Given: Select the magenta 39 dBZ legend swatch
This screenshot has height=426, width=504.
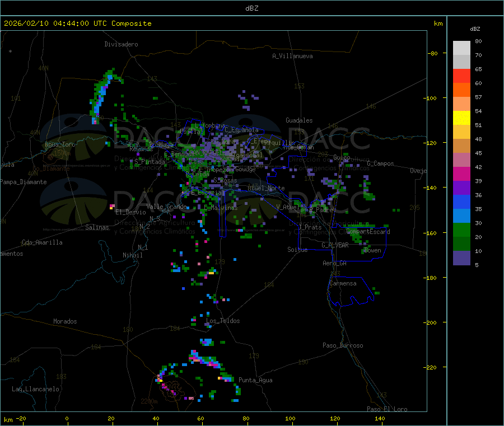Looking at the screenshot, I should (x=461, y=174).
